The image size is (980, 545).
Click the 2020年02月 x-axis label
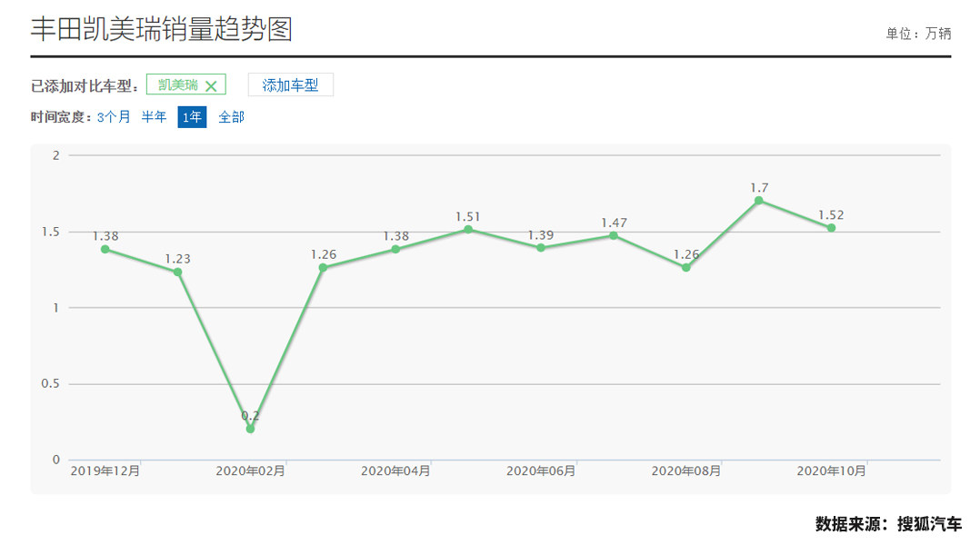click(x=250, y=471)
